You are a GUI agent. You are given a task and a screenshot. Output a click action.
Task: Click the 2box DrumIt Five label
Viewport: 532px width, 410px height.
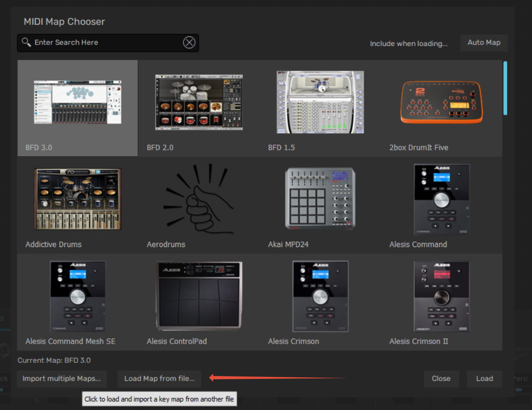(x=419, y=147)
